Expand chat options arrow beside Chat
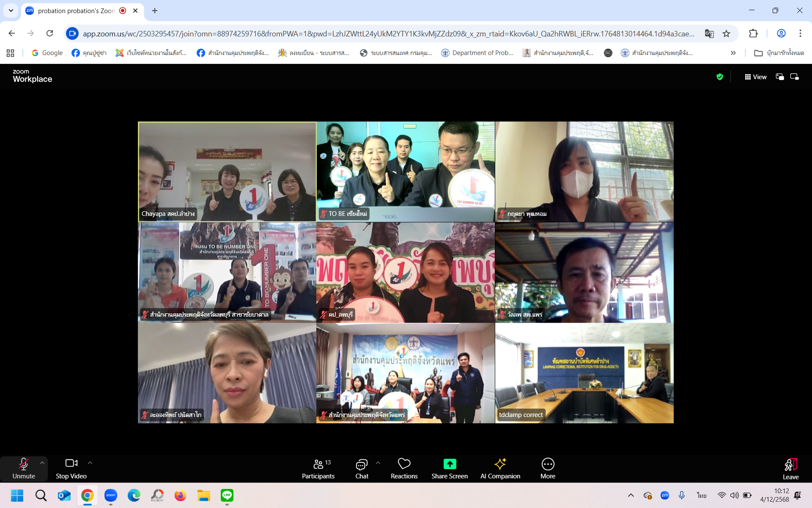Image resolution: width=812 pixels, height=508 pixels. coord(378,463)
